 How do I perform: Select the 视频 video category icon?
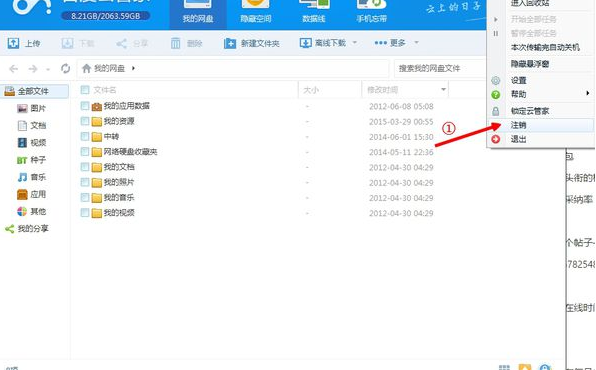(x=22, y=143)
